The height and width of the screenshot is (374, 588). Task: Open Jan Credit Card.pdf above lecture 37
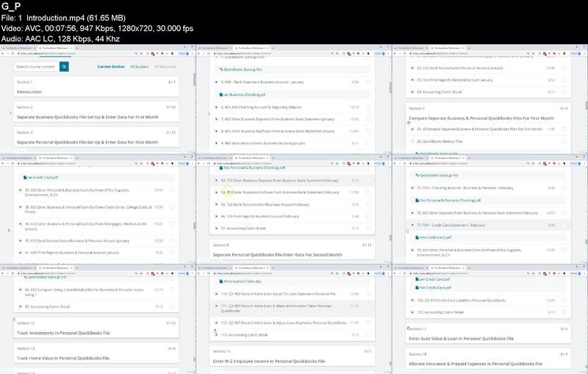click(43, 178)
